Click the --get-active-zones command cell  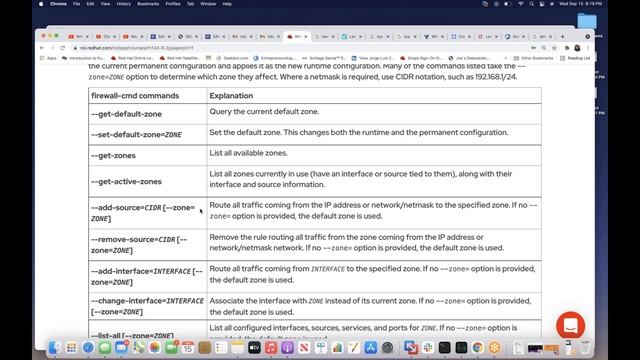click(x=147, y=181)
